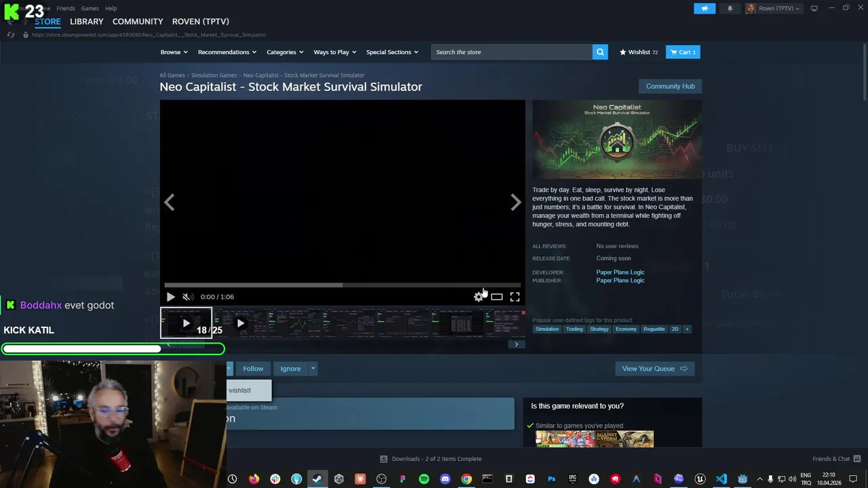Select the Economy tag
Image resolution: width=868 pixels, height=488 pixels.
626,329
